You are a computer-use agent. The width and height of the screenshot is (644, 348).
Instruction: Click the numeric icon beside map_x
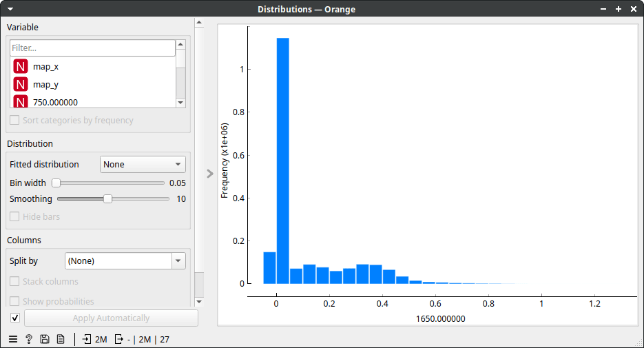click(x=21, y=67)
